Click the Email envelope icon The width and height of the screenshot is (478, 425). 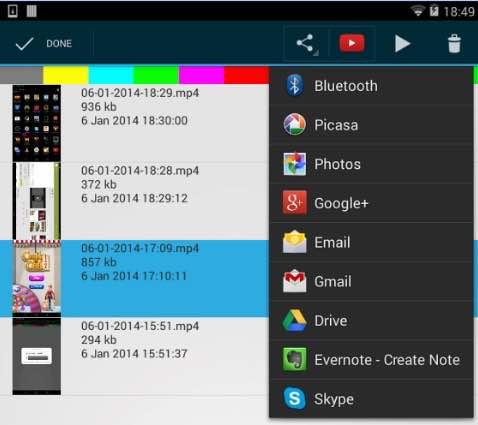tap(294, 242)
